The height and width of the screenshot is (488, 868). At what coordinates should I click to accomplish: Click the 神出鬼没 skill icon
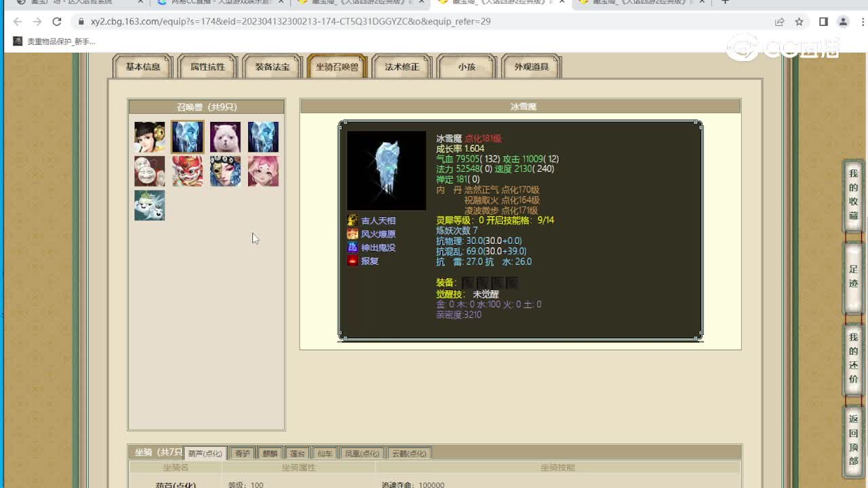tap(353, 247)
